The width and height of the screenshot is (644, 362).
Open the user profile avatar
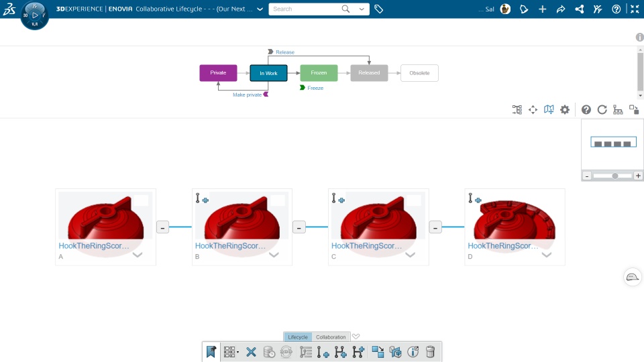coord(505,9)
